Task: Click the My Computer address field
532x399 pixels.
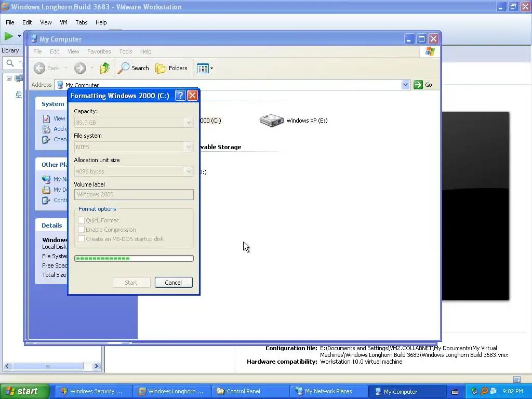Action: [x=232, y=85]
